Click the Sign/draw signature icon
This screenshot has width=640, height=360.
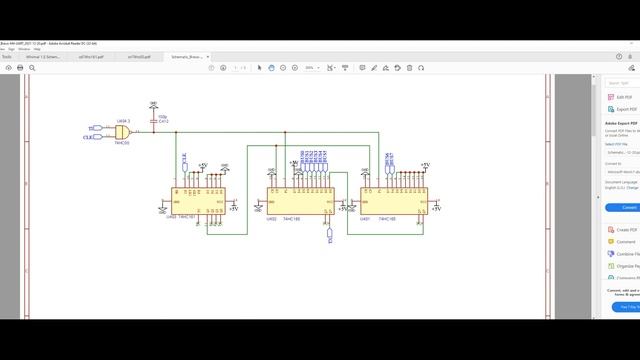coord(386,68)
